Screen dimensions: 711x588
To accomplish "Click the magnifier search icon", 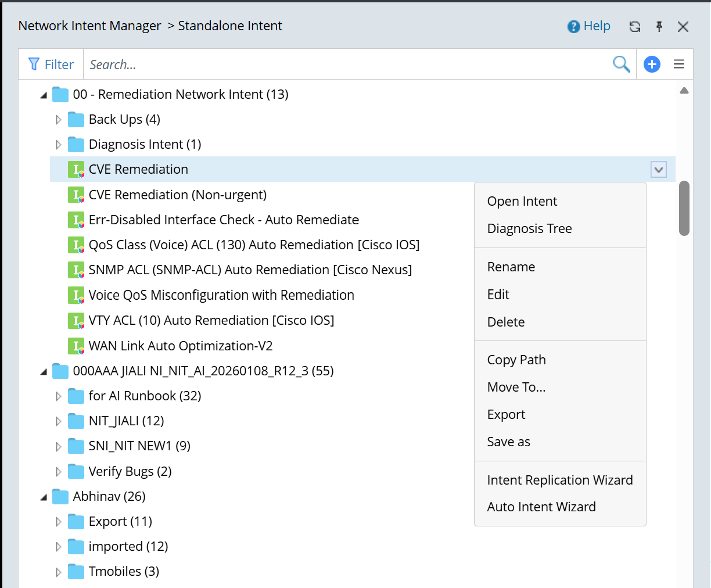I will 621,64.
